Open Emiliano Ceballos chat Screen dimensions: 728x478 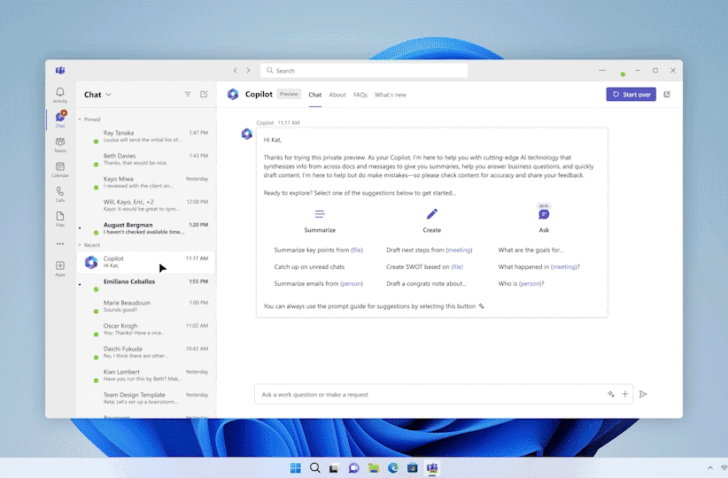[146, 284]
